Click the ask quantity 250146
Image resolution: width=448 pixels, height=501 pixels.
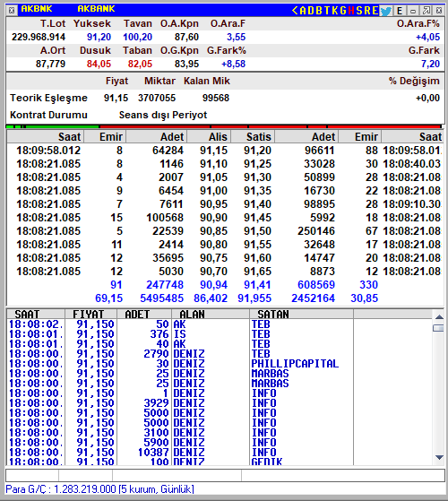(316, 230)
